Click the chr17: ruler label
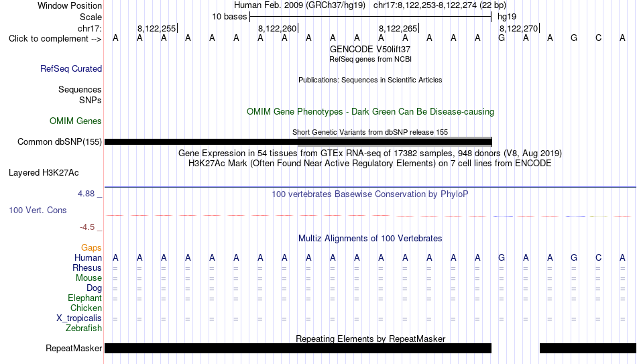This screenshot has width=637, height=364. click(x=90, y=28)
